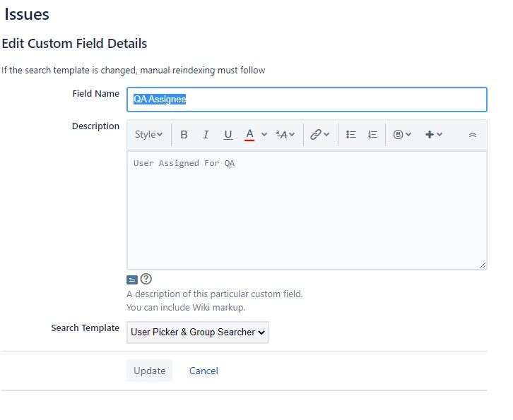The height and width of the screenshot is (420, 513).
Task: Click the "Search Template" label
Action: point(85,328)
